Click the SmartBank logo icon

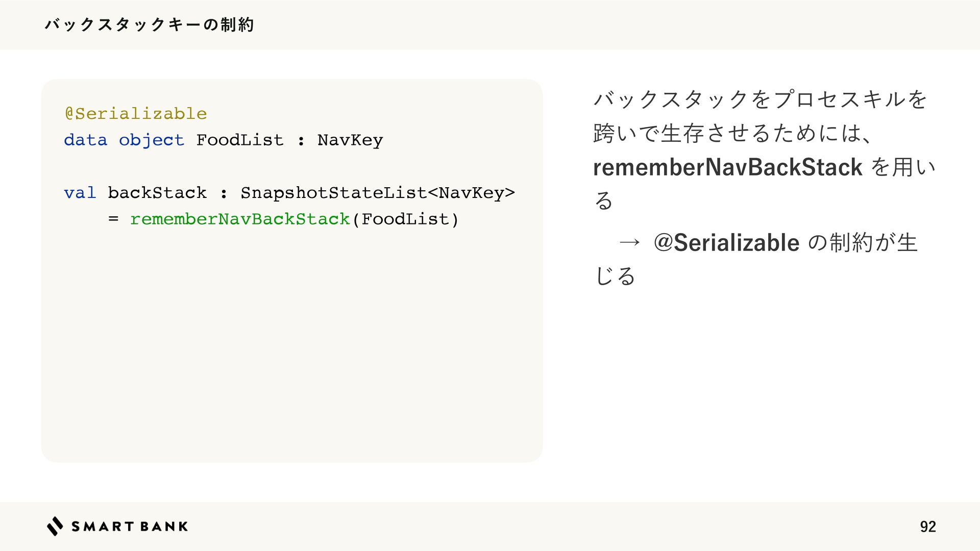tap(55, 526)
